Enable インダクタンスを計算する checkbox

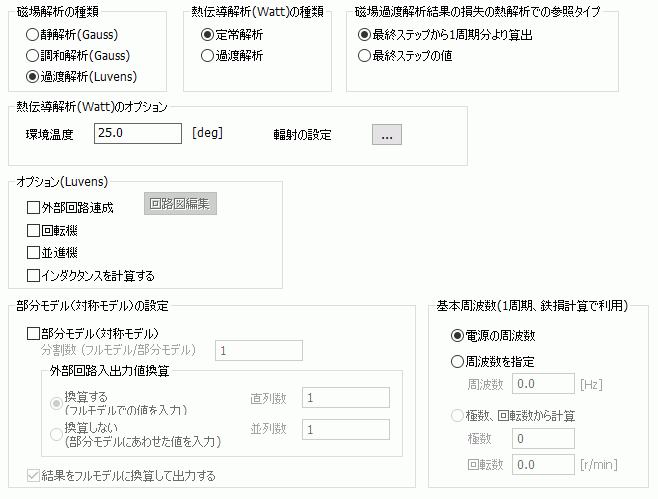point(34,274)
